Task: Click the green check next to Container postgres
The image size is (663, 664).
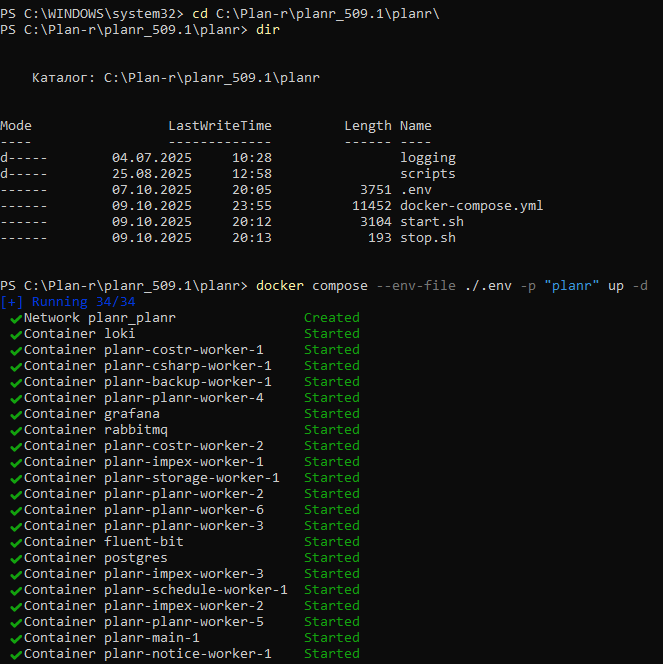Action: (x=16, y=558)
